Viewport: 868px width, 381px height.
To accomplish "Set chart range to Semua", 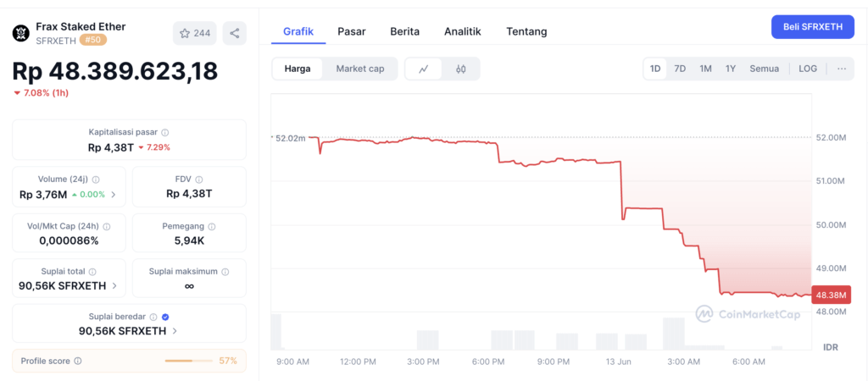I will (765, 69).
